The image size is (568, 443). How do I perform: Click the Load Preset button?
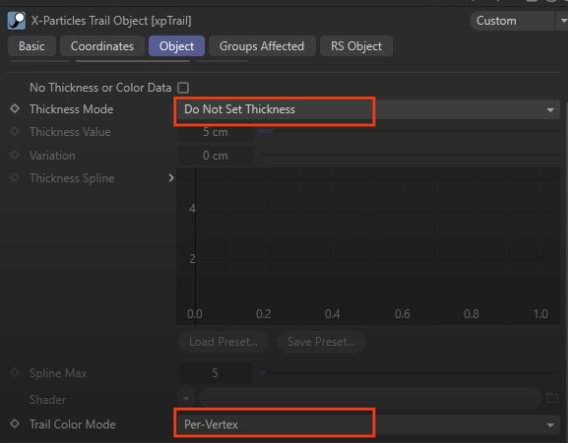point(223,342)
